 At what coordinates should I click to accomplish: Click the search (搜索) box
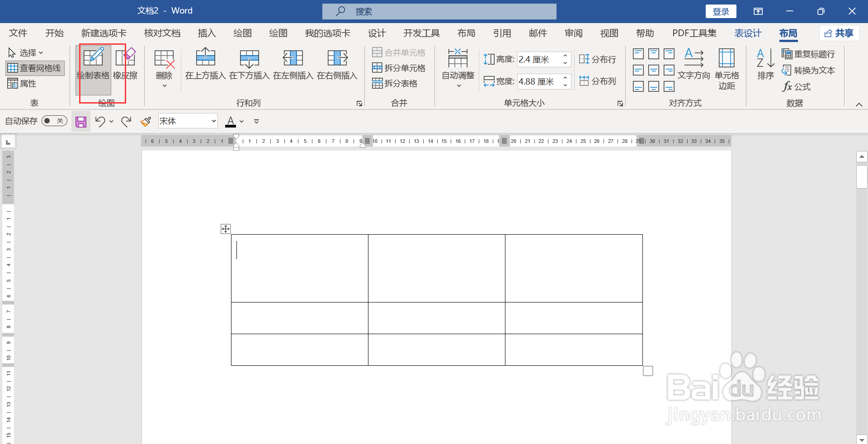[439, 11]
